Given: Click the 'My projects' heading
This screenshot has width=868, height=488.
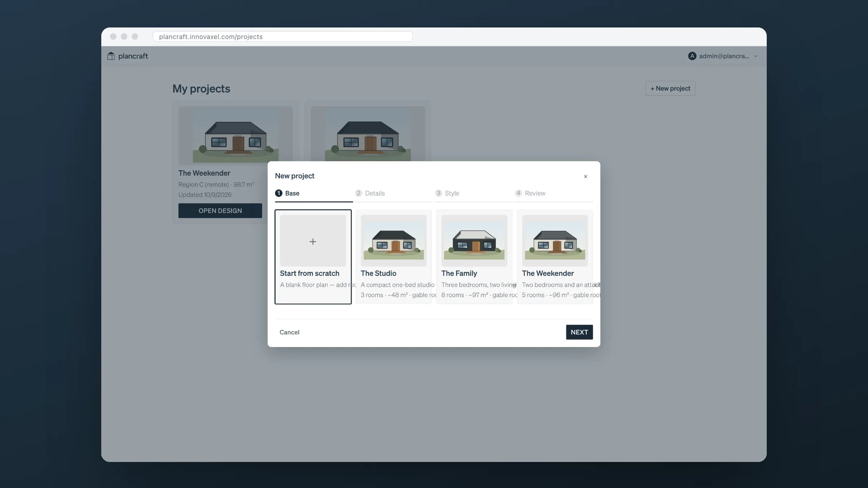Looking at the screenshot, I should (x=201, y=89).
